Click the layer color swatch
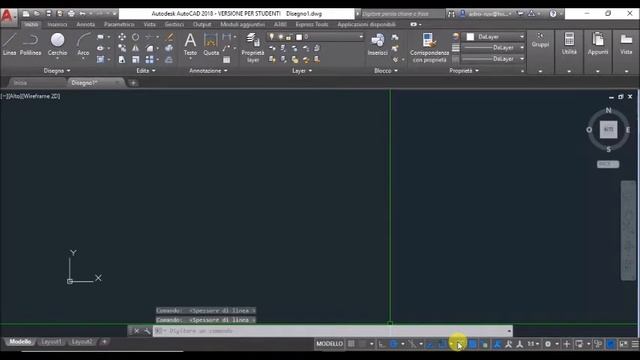This screenshot has width=640, height=360. tap(299, 37)
